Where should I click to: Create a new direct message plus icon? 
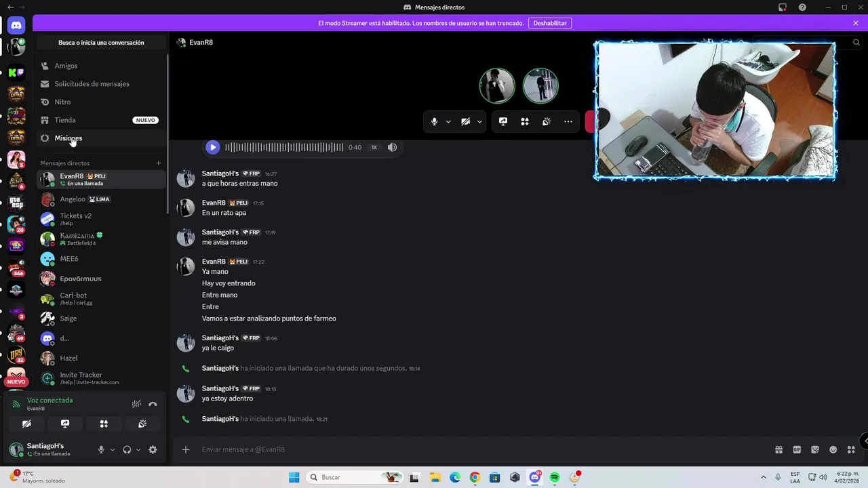point(159,163)
